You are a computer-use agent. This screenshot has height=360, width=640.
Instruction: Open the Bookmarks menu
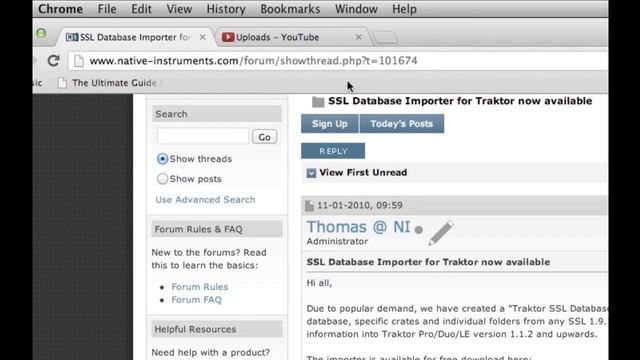pyautogui.click(x=290, y=9)
